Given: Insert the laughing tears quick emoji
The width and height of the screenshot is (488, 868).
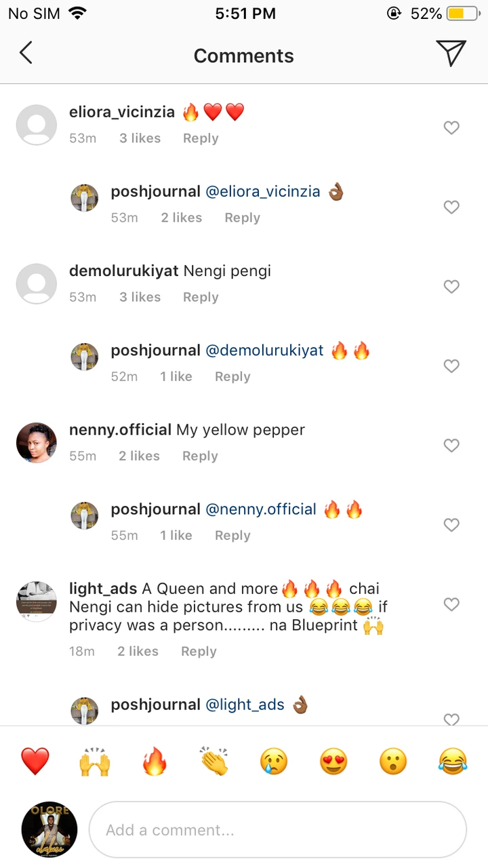Looking at the screenshot, I should click(x=452, y=761).
